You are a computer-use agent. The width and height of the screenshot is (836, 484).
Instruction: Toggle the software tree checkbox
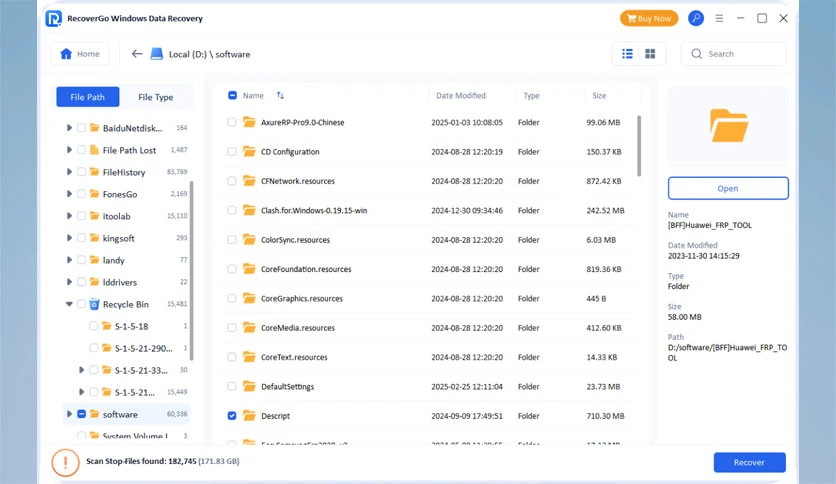(82, 414)
